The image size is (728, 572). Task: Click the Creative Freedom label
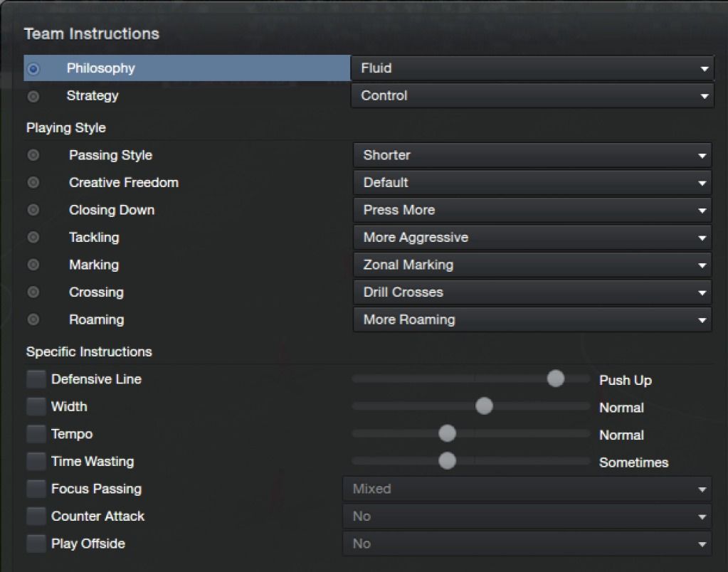(x=124, y=182)
